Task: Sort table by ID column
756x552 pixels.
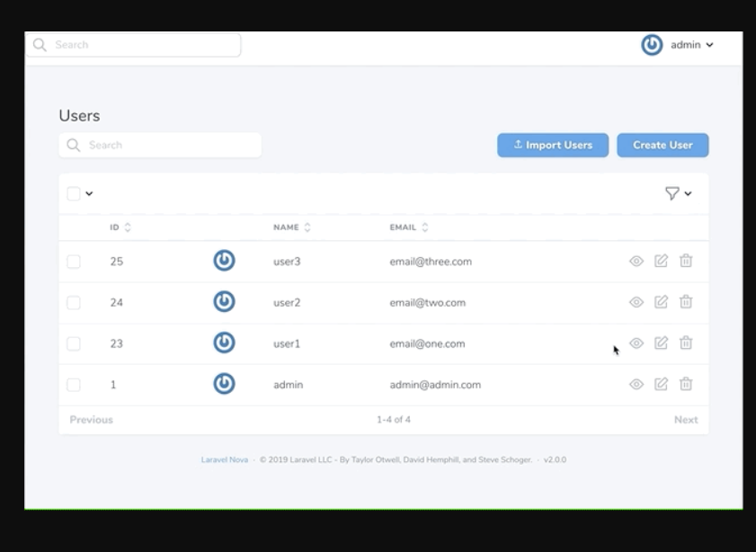Action: pos(120,227)
